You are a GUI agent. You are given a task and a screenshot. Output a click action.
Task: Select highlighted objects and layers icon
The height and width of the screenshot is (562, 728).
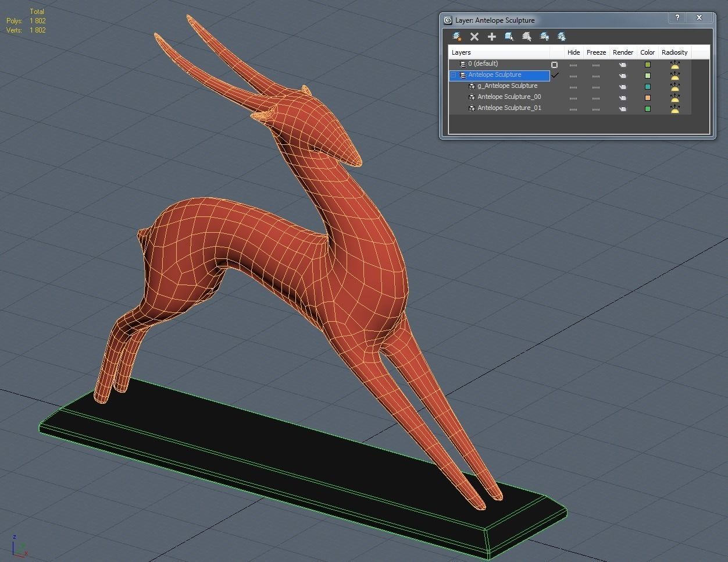point(509,37)
